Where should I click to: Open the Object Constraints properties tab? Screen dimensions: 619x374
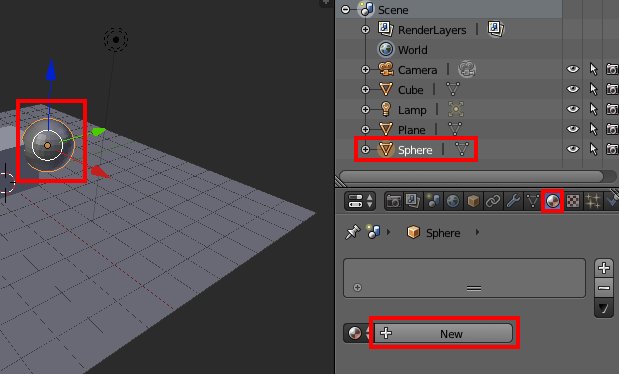[x=493, y=201]
